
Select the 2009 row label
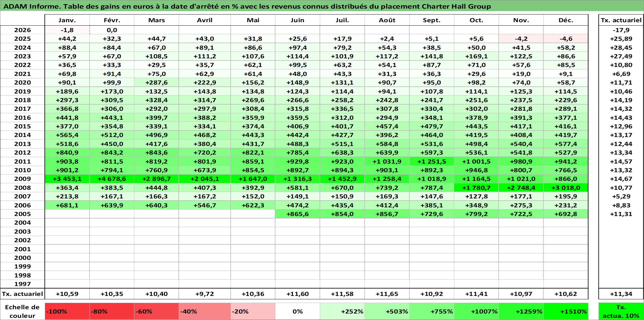pos(23,179)
